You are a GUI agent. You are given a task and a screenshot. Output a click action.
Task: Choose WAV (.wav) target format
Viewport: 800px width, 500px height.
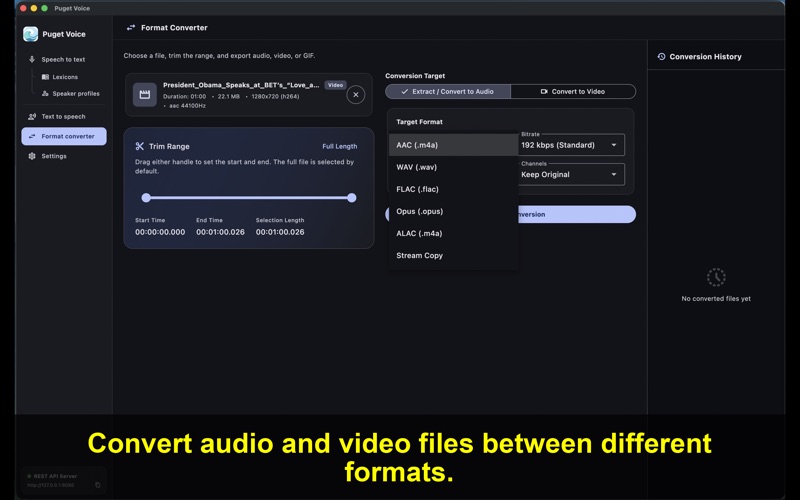[x=453, y=167]
